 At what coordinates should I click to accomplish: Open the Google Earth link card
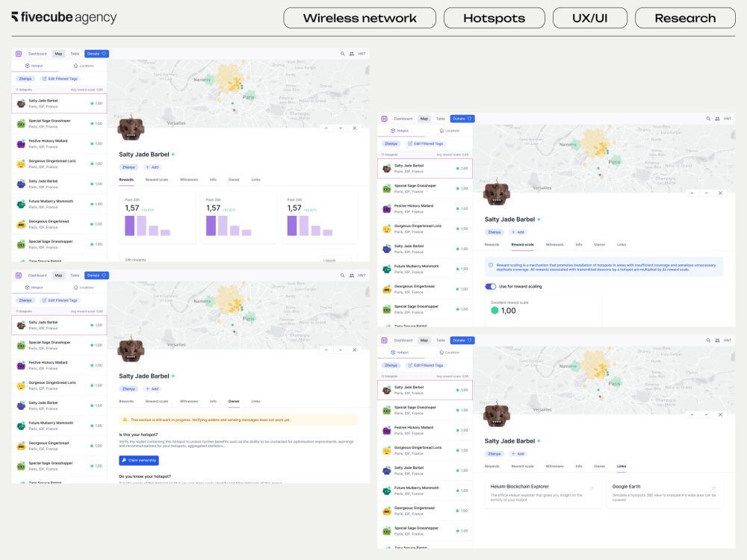click(665, 494)
